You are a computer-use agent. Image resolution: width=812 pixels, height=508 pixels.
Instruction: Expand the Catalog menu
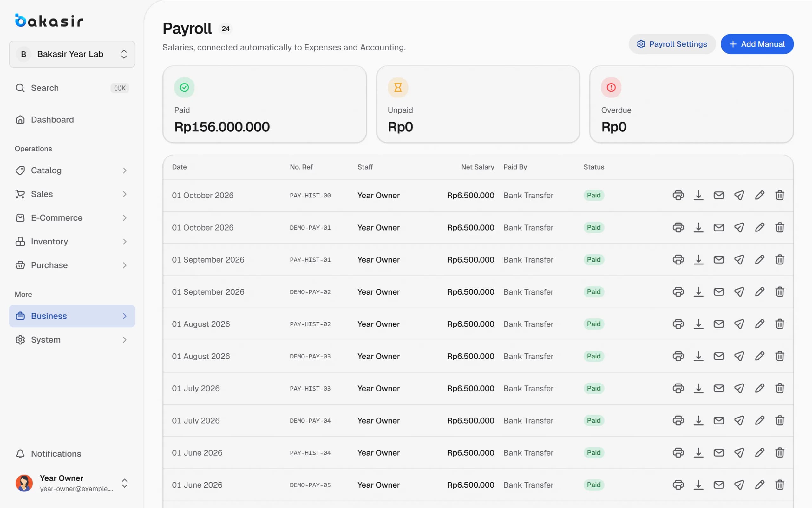point(72,170)
